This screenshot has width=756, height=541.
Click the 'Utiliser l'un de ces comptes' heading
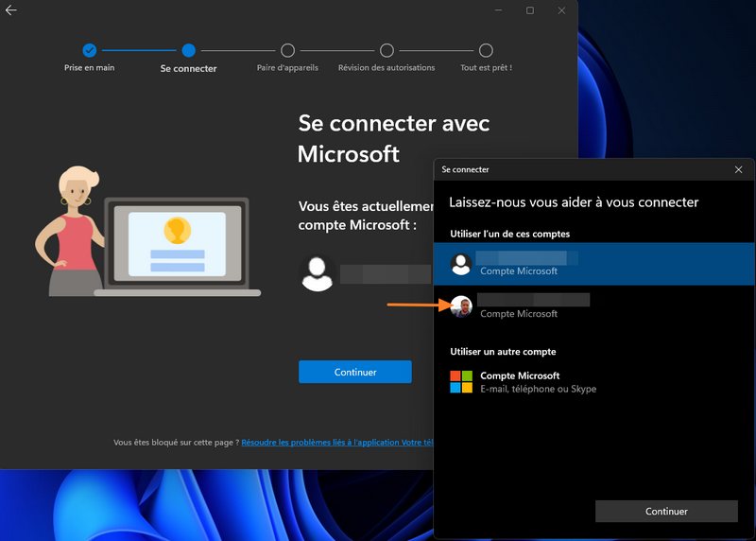(509, 234)
